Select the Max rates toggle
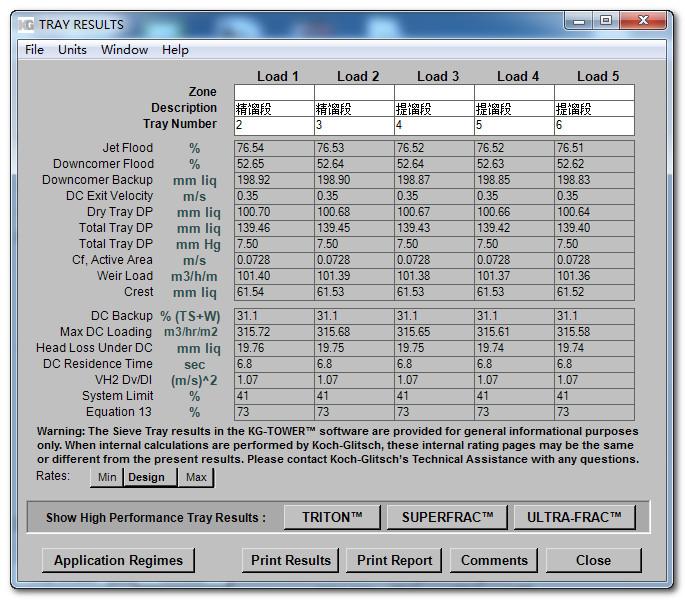The width and height of the screenshot is (685, 600). (196, 477)
